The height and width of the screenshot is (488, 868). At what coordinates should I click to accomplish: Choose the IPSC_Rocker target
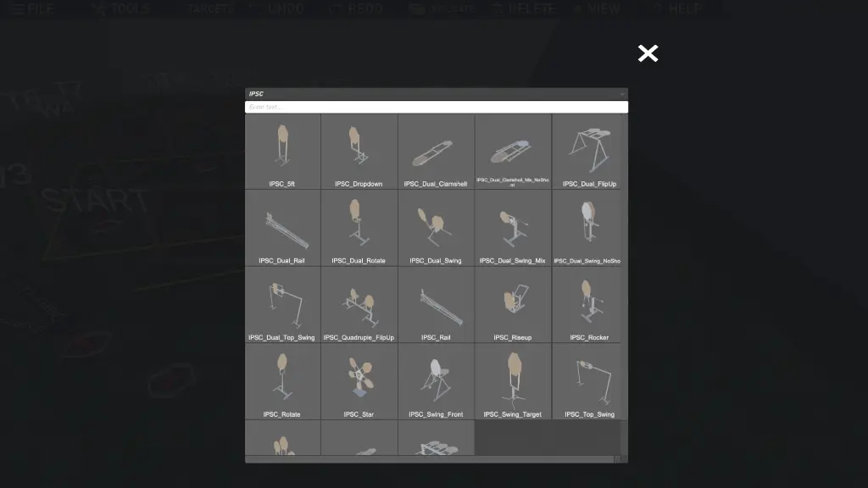590,305
